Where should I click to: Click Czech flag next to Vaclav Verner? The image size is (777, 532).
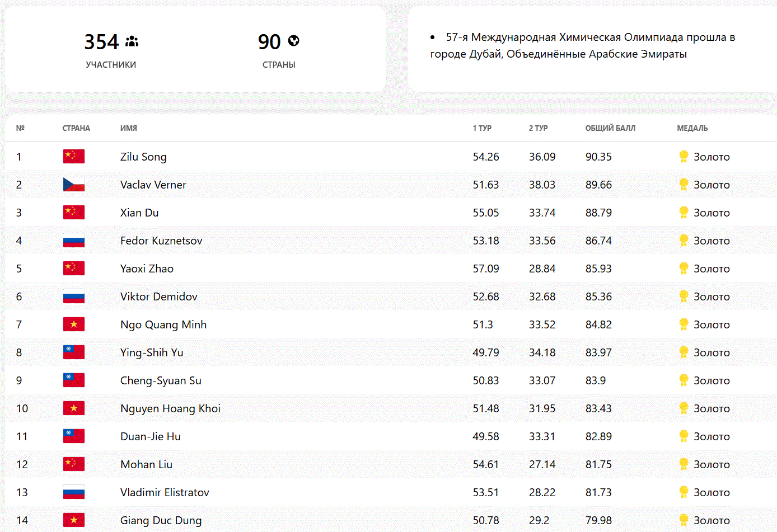coord(74,185)
